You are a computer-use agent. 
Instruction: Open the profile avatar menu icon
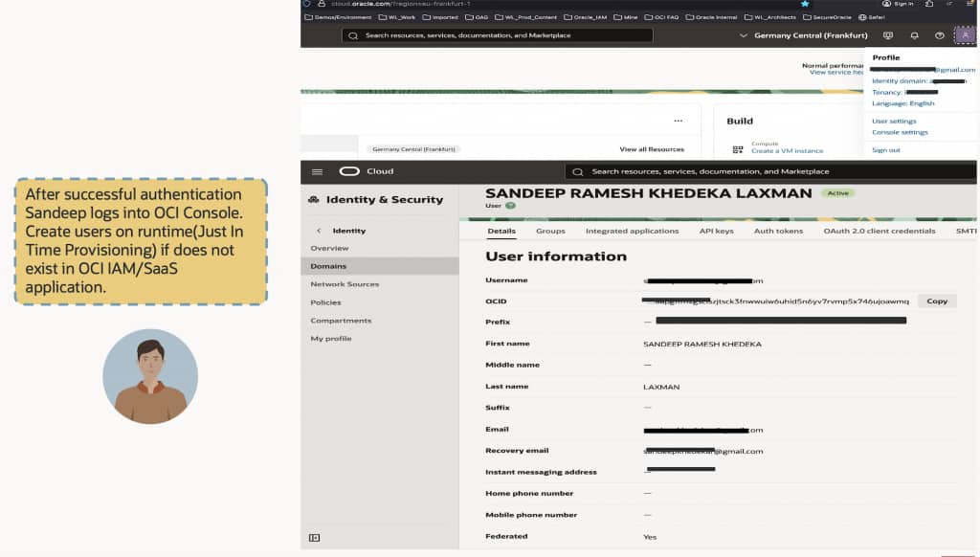coord(965,35)
